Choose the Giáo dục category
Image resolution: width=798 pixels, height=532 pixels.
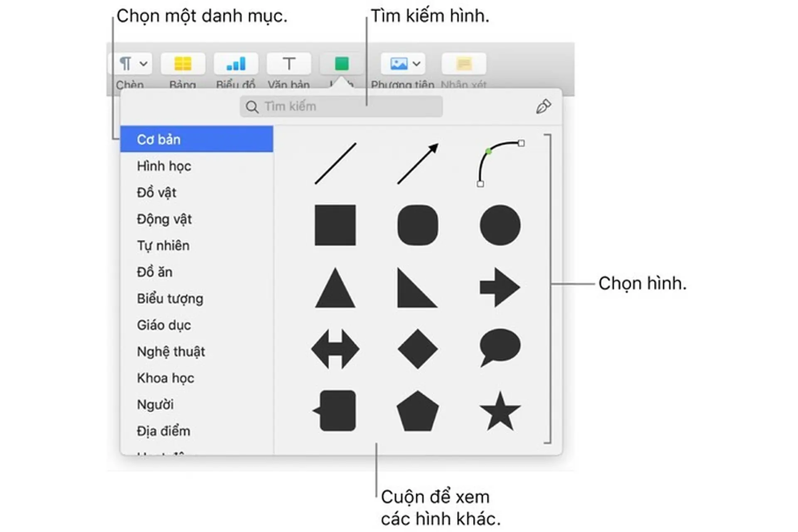(197, 325)
